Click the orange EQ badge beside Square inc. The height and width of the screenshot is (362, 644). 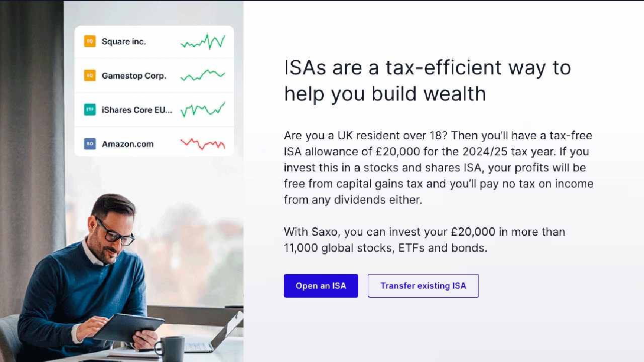tap(90, 41)
